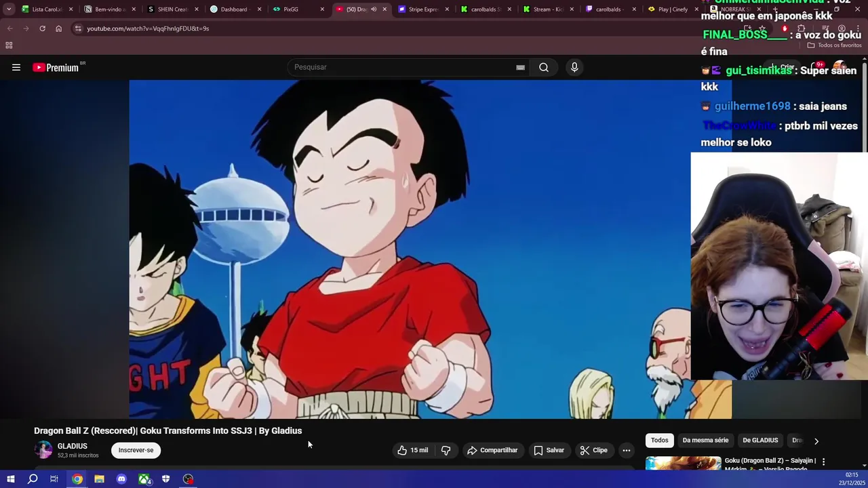This screenshot has height=488, width=868.
Task: Show next filter chips arrow
Action: coord(816,441)
